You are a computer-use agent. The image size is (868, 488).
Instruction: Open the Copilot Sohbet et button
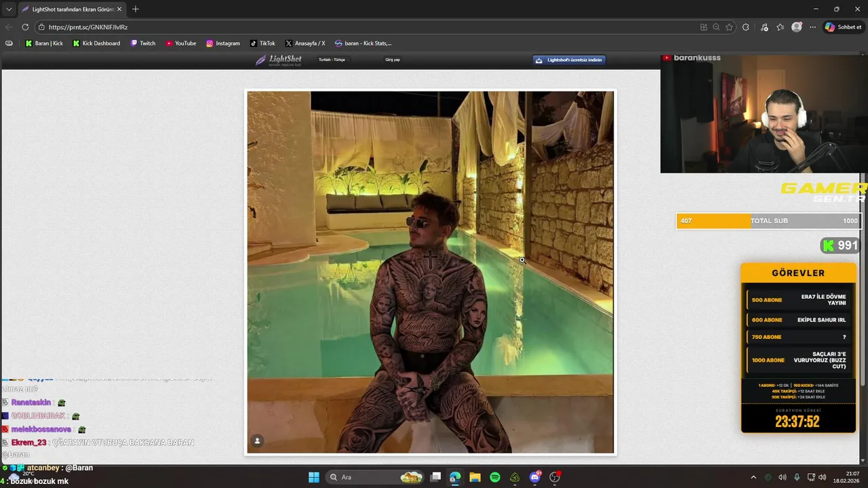tap(844, 27)
